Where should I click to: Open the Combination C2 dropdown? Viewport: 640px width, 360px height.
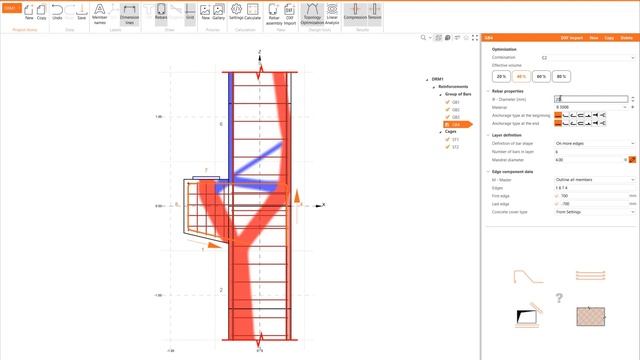[588, 58]
